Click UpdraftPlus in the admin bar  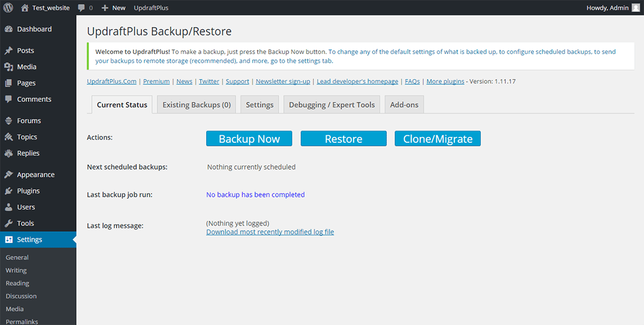pyautogui.click(x=151, y=8)
